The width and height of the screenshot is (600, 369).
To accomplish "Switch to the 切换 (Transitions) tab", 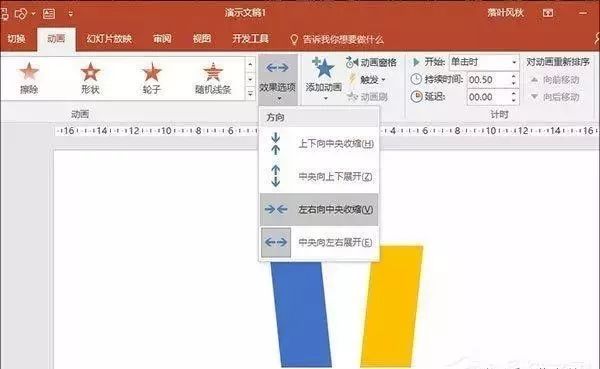I will (x=16, y=39).
